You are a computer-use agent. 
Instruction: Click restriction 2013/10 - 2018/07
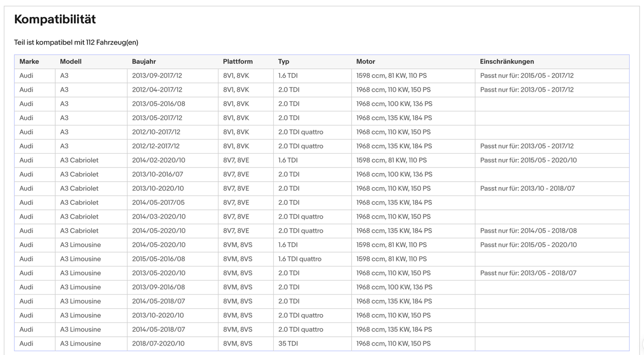(527, 188)
